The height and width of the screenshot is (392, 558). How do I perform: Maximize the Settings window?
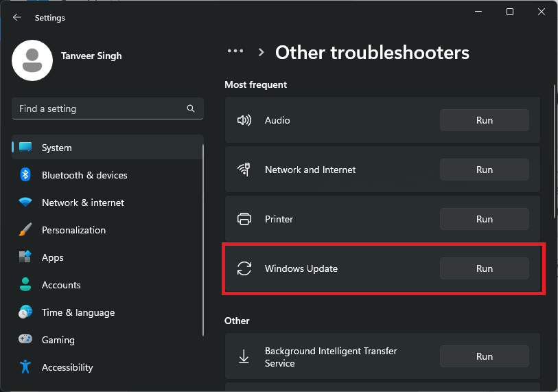509,12
